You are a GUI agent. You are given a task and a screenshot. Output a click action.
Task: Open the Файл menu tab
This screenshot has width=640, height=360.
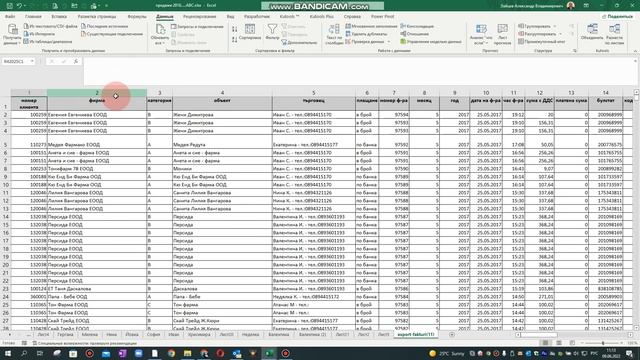10,16
